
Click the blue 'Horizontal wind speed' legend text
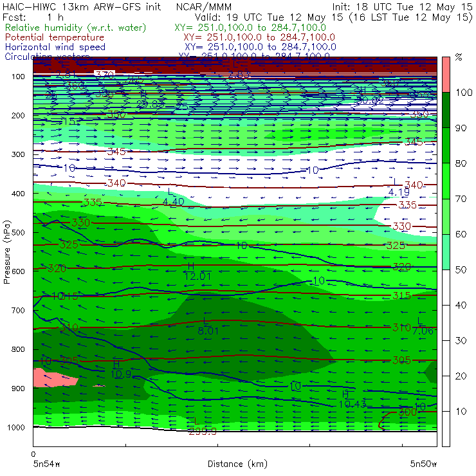tap(55, 47)
